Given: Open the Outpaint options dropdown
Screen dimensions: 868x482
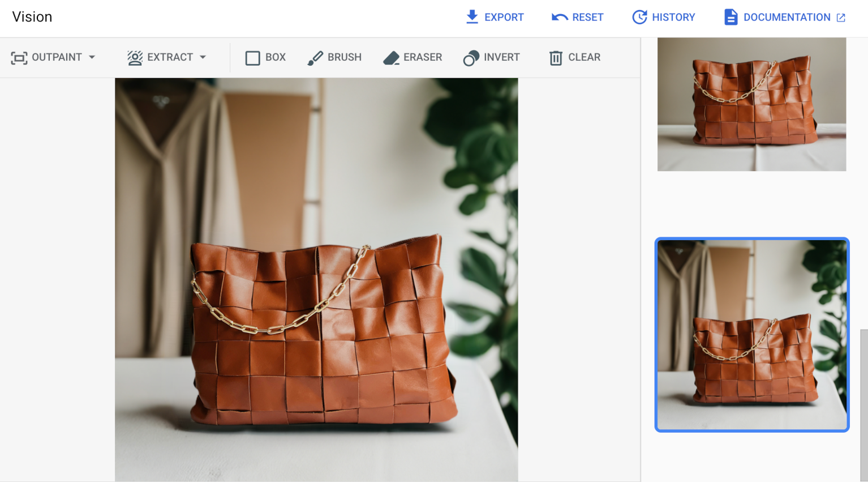Looking at the screenshot, I should pyautogui.click(x=92, y=57).
